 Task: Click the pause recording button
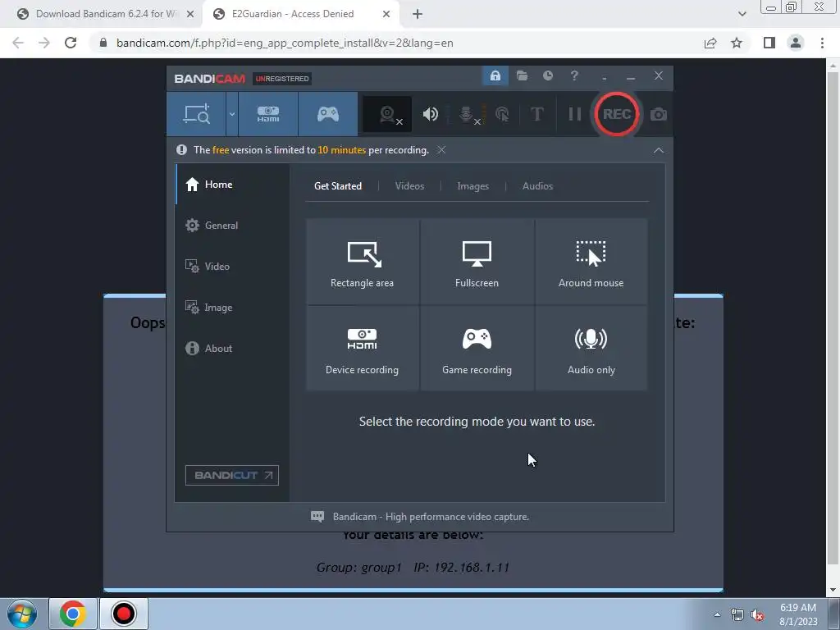[x=574, y=114]
